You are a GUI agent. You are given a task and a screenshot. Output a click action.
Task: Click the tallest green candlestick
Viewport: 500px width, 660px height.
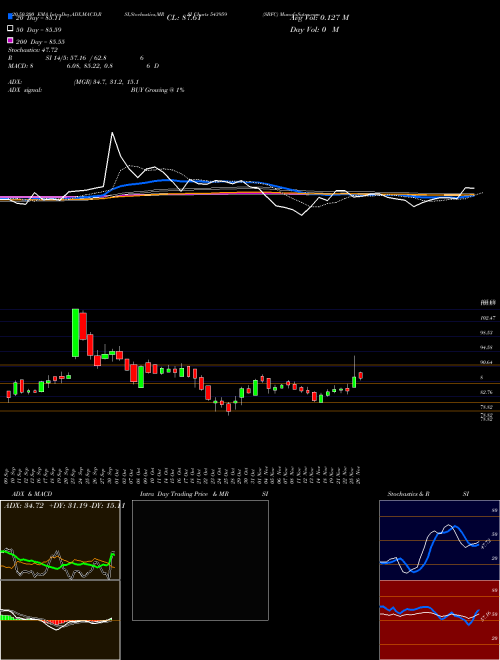(x=75, y=333)
